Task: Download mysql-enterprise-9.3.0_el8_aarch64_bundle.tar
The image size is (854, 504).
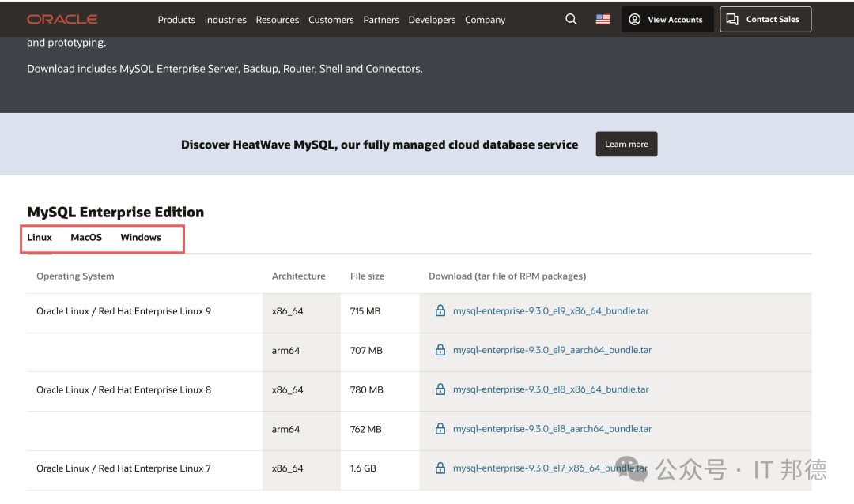Action: coord(552,429)
